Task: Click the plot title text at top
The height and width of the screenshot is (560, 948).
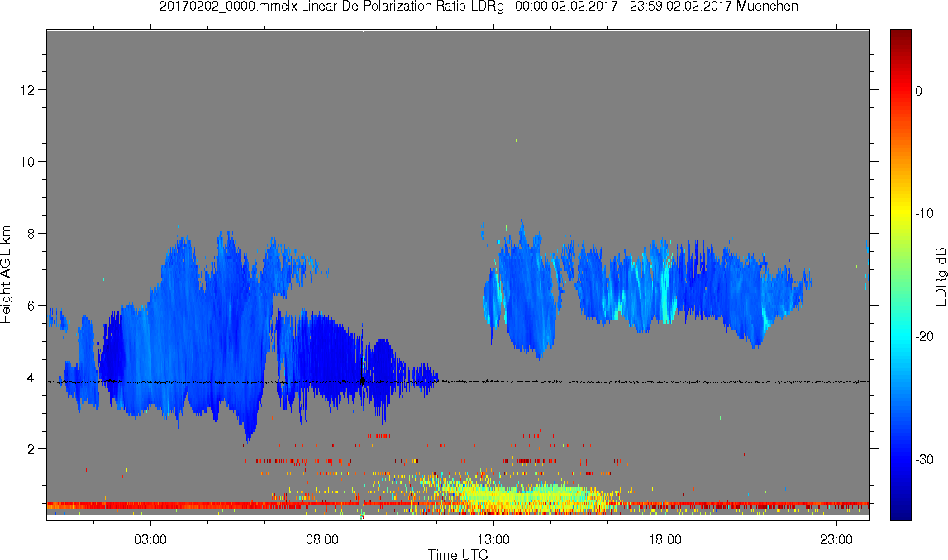Action: click(x=479, y=7)
